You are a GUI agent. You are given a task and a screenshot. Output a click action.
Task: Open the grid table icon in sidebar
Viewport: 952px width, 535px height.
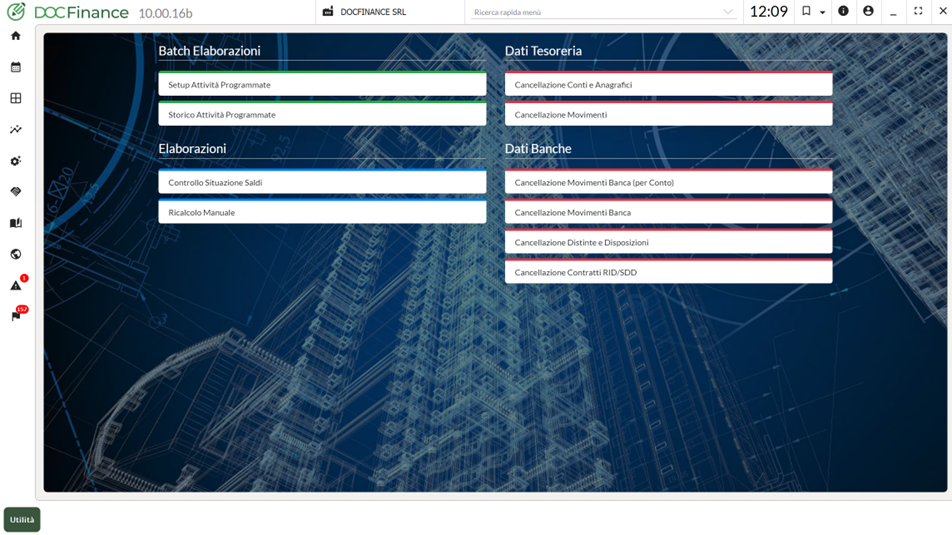(16, 98)
